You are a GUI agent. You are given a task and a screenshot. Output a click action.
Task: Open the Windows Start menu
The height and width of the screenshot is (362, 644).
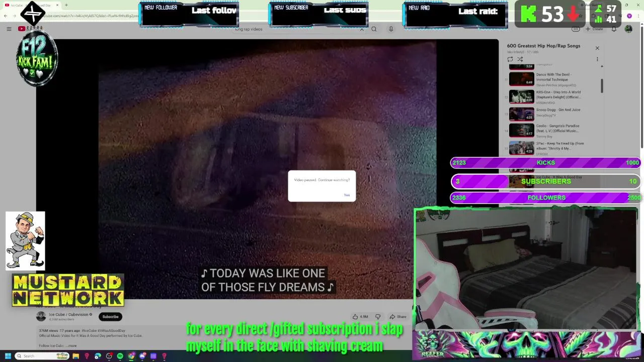(8, 356)
